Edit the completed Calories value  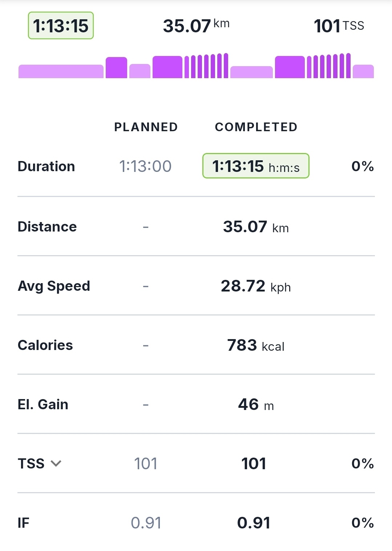[256, 345]
